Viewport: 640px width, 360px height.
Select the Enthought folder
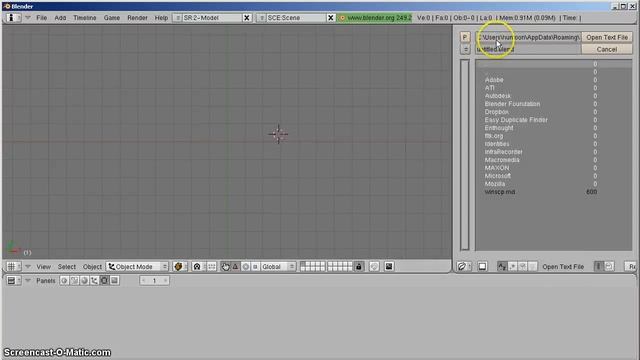(499, 128)
